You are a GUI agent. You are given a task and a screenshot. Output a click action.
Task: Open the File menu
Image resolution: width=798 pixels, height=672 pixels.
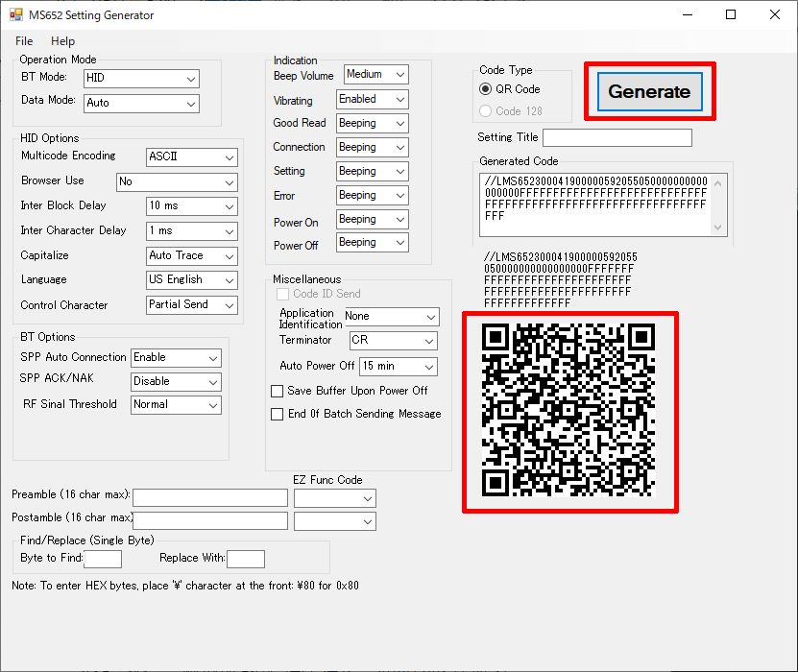pos(24,41)
